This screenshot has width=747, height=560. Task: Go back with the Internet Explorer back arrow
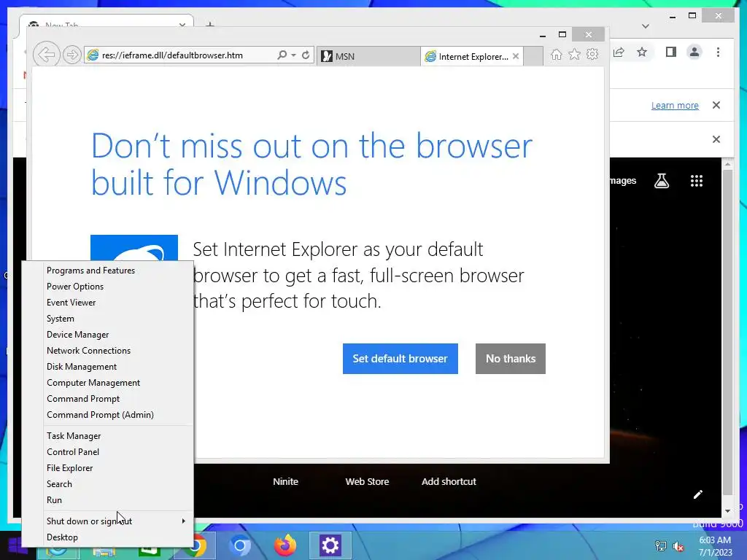click(x=46, y=55)
